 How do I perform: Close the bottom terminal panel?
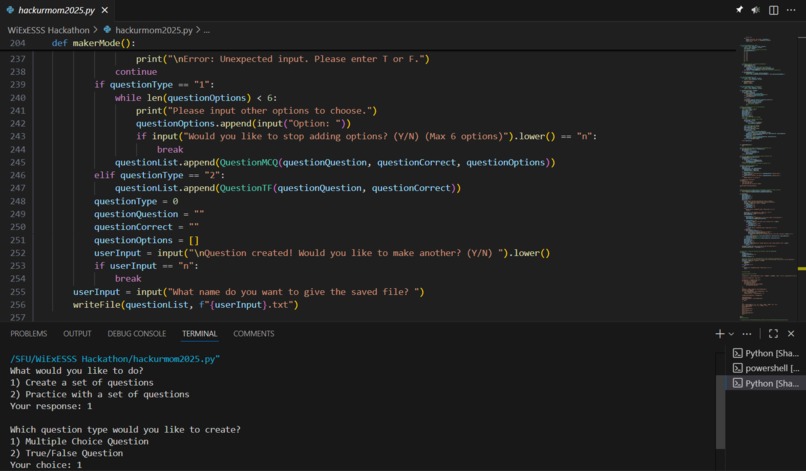click(791, 334)
